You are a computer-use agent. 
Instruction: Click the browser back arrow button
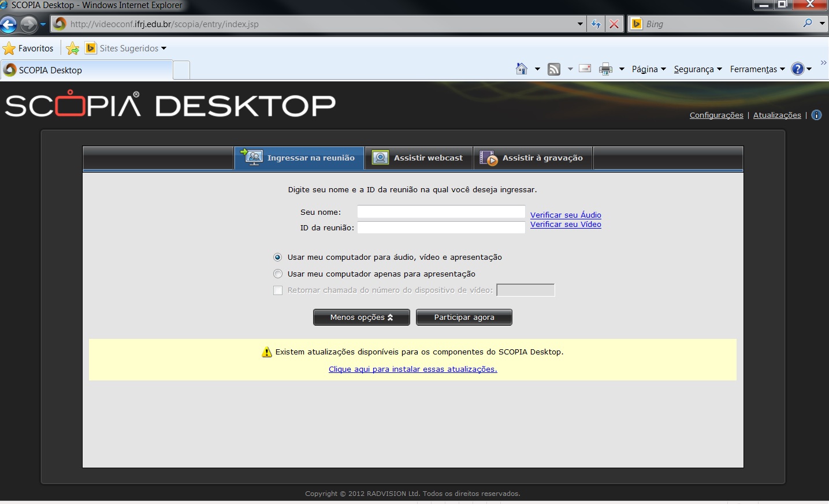pos(9,24)
